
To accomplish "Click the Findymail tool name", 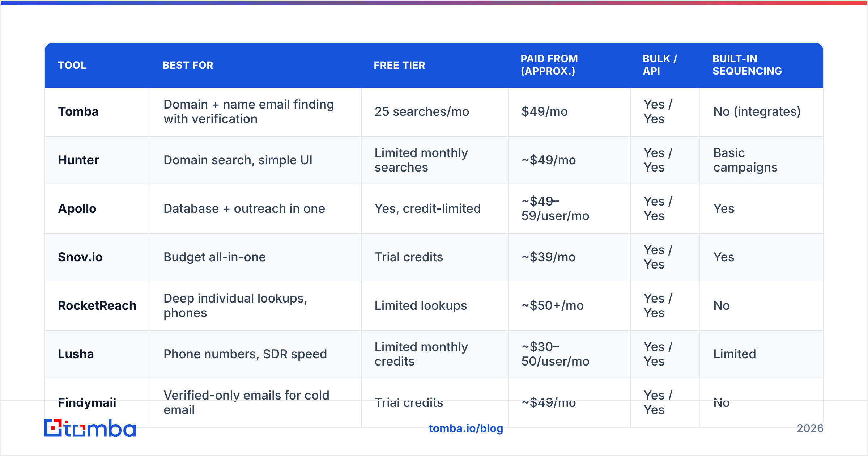I will [87, 402].
